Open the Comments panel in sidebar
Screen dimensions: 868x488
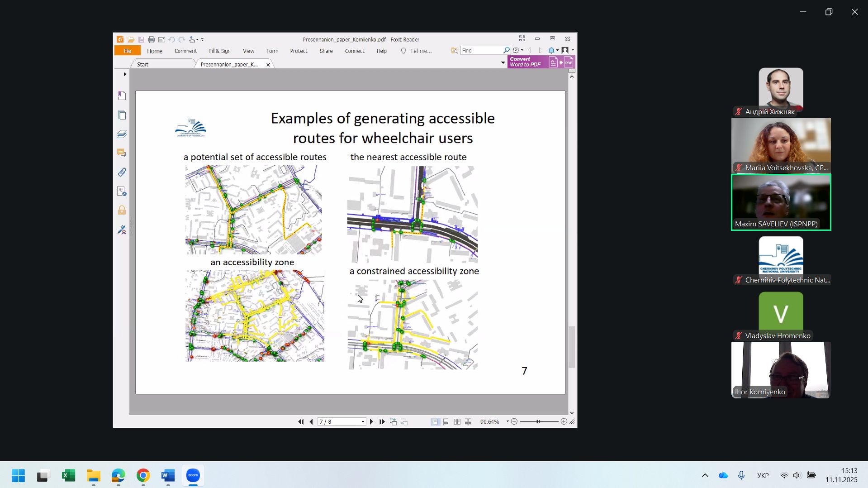pos(122,153)
